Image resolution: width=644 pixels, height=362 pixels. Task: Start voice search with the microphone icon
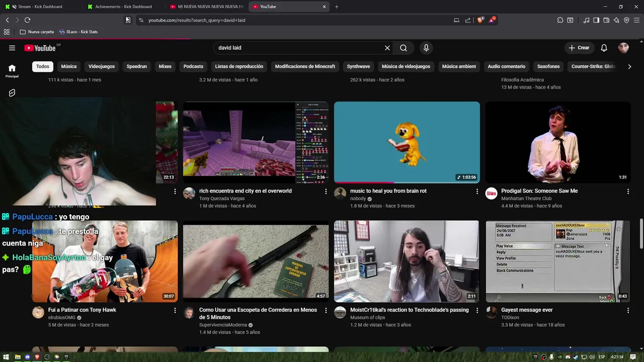click(426, 48)
